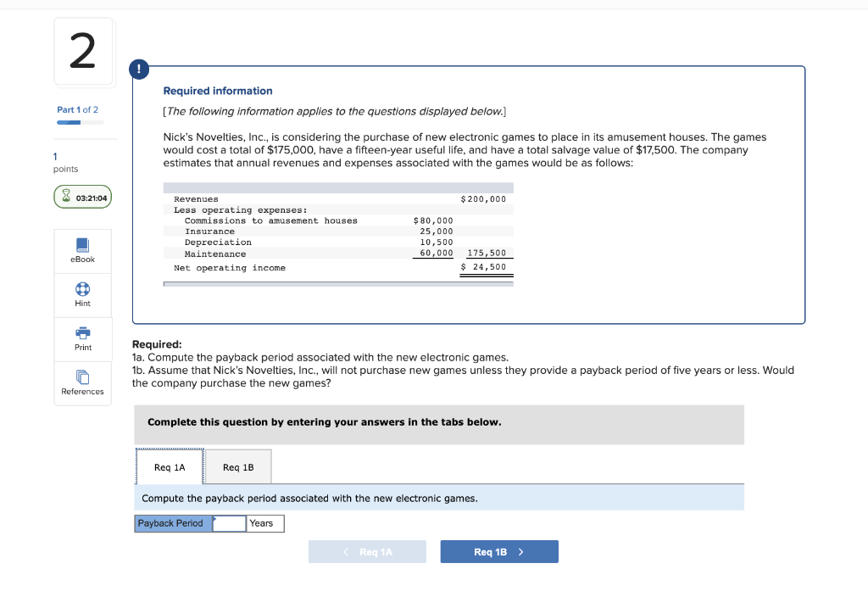Click the disabled Req 1A back button

367,551
